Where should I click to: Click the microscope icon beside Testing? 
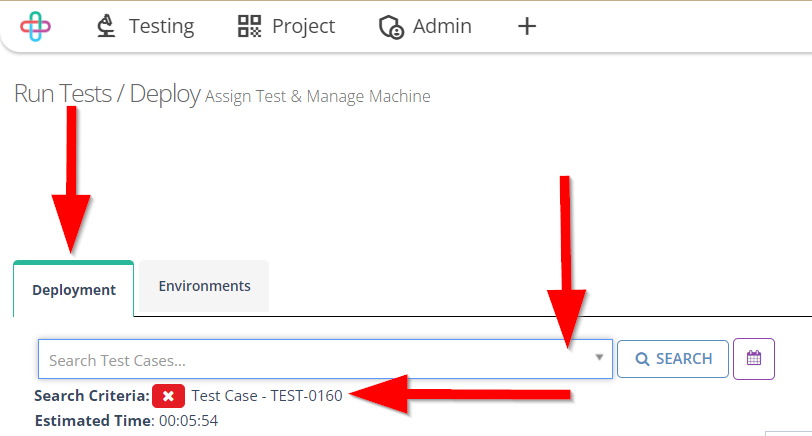click(x=105, y=27)
